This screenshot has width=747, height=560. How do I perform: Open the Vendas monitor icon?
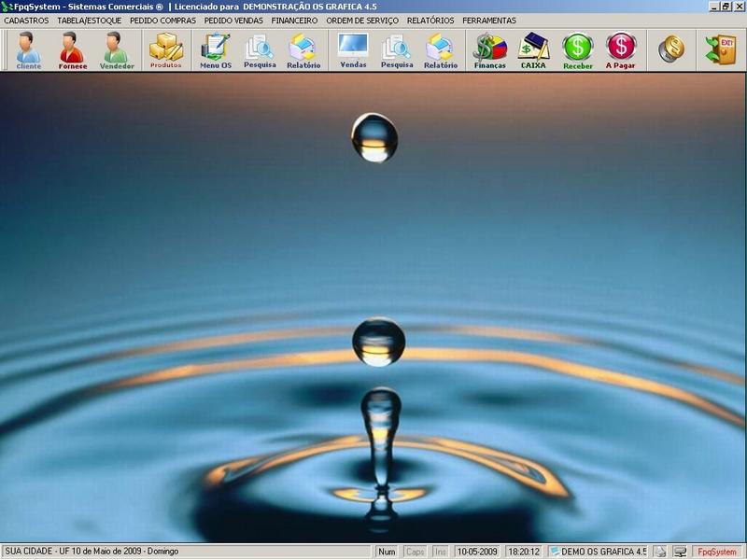coord(353,50)
